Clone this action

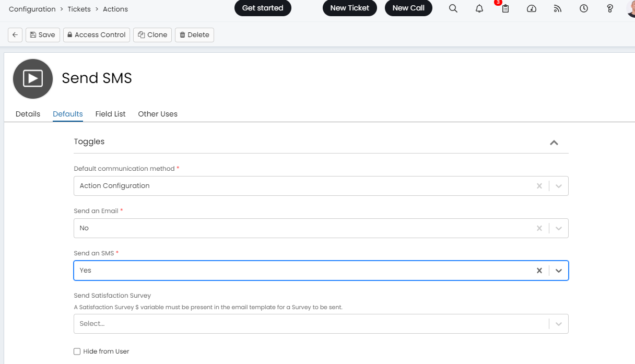(x=152, y=35)
